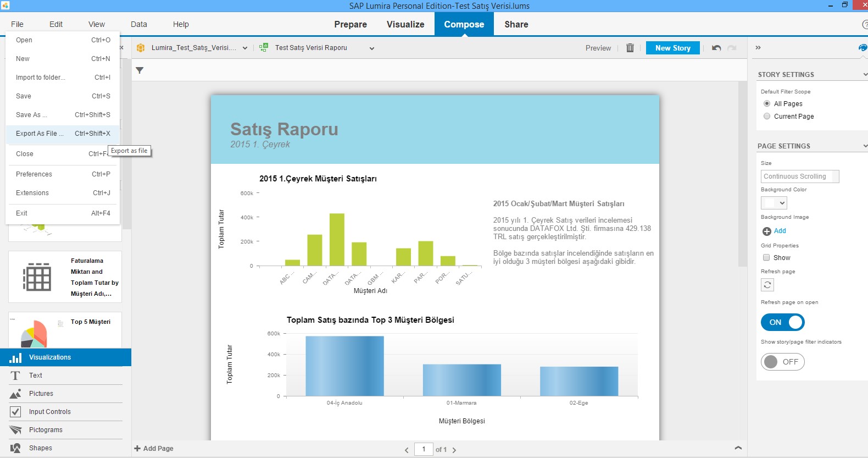
Task: Open the Background Color swatch picker
Action: click(774, 203)
